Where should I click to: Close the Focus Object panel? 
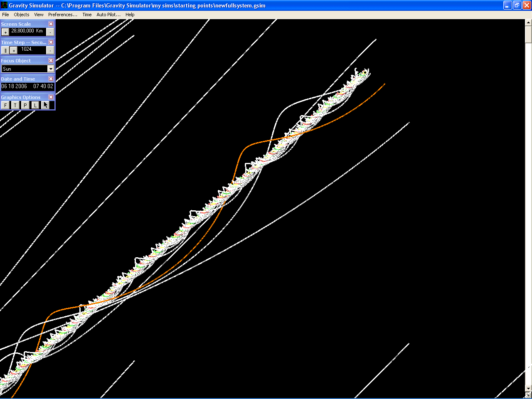coord(51,61)
